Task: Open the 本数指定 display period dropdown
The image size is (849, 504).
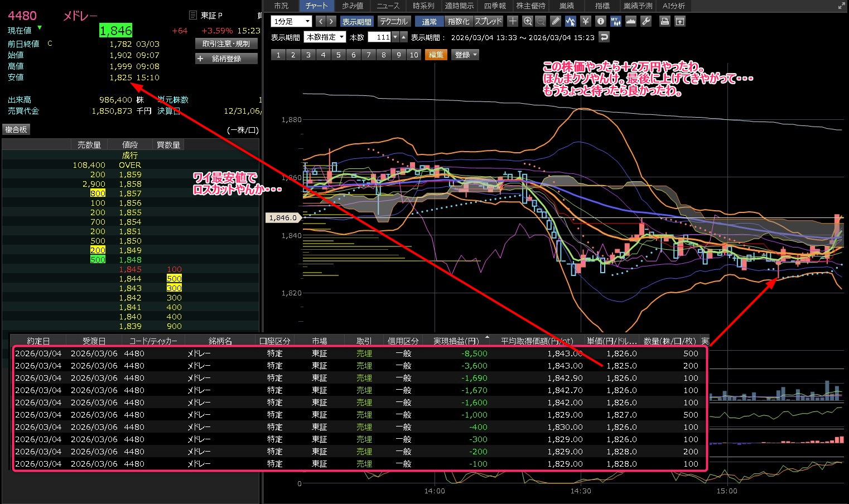Action: [x=325, y=37]
